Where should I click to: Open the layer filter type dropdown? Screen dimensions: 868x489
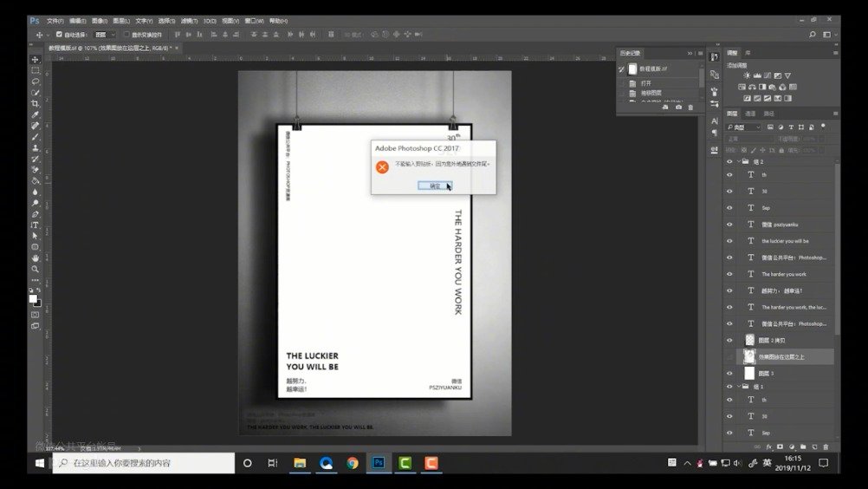[x=743, y=127]
